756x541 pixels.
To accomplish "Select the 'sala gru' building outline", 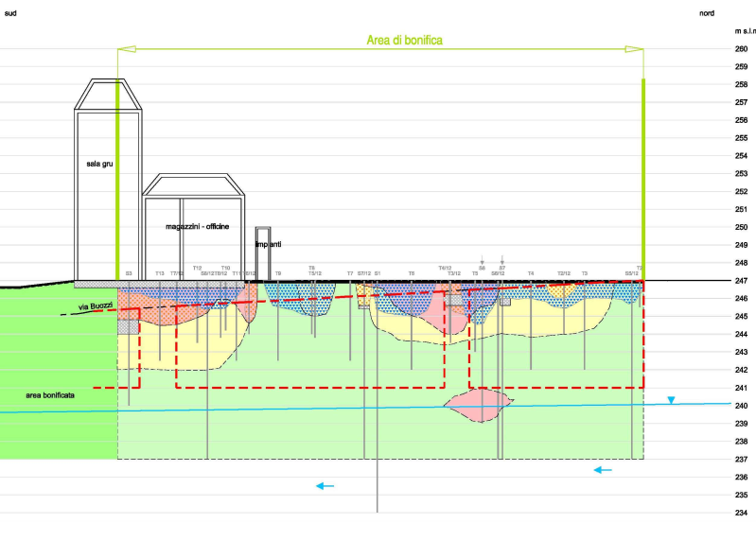I will coord(108,180).
